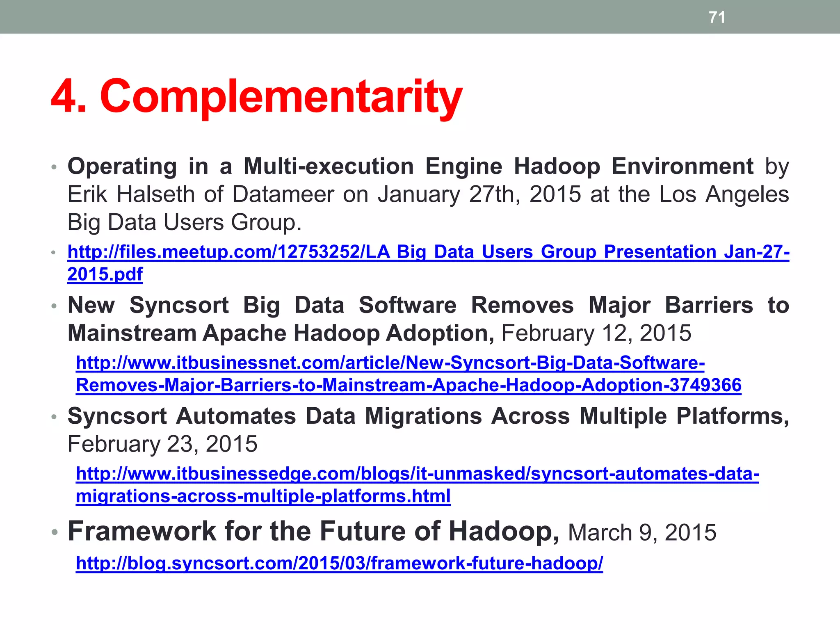Image resolution: width=840 pixels, height=630 pixels.
Task: Select 'Operating in a Multi-execution Engine Hadoop Environment' text
Action: [411, 167]
